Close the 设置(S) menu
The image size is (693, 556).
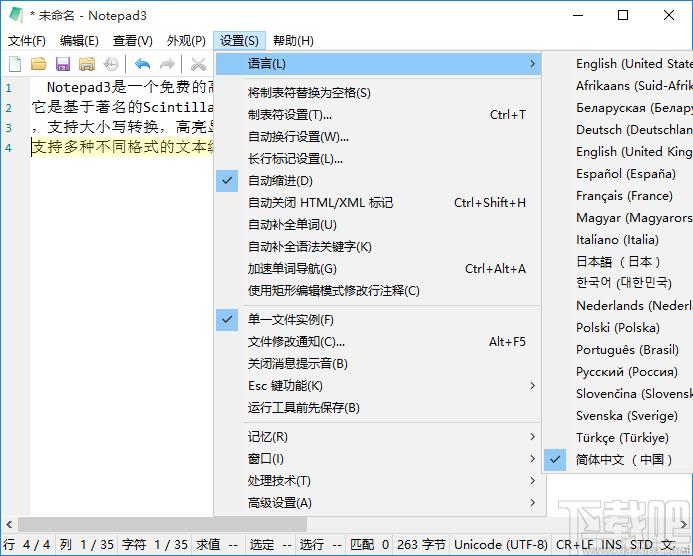[x=239, y=41]
